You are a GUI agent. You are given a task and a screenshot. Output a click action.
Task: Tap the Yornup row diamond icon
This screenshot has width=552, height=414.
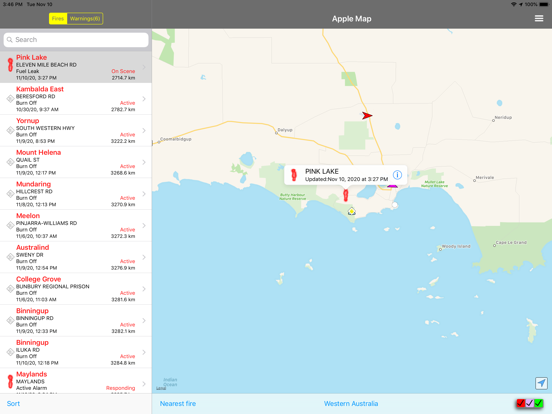tap(10, 131)
